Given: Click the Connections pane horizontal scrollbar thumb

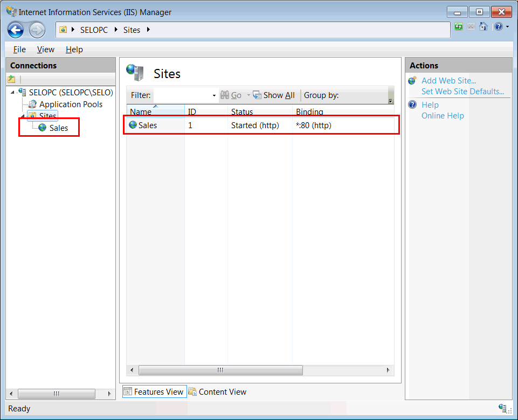Looking at the screenshot, I should point(57,393).
